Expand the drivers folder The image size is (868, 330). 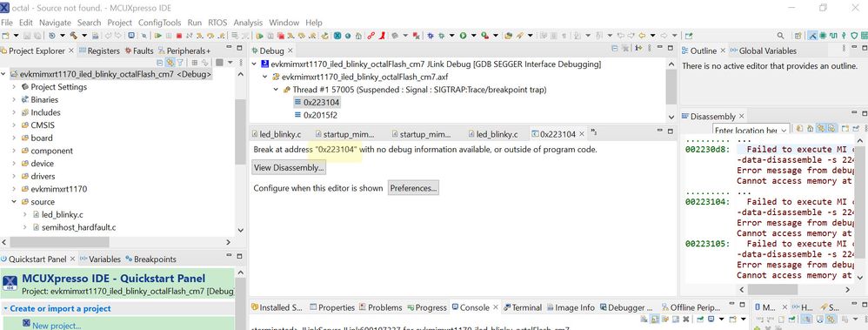(x=14, y=177)
